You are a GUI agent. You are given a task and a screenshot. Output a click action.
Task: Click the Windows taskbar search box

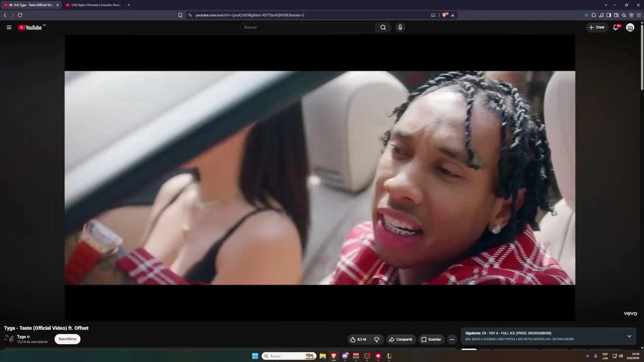(289, 356)
